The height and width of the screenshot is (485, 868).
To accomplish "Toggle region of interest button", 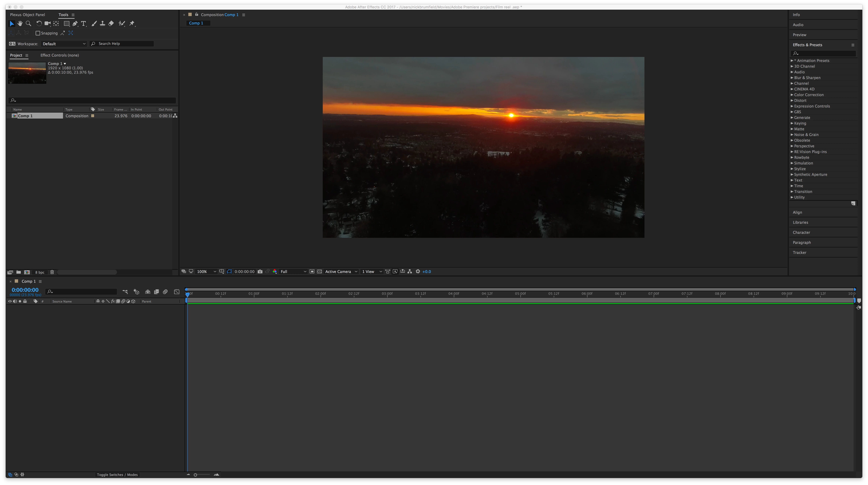I will click(312, 271).
